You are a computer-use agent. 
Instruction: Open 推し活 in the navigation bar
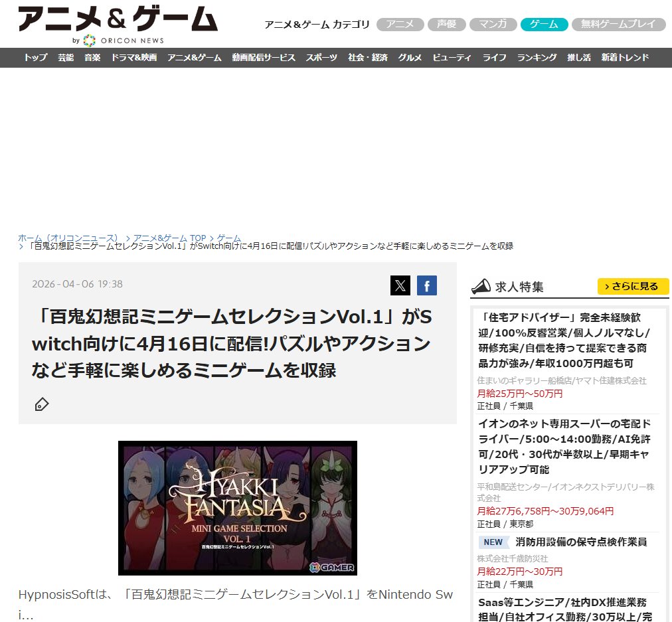(578, 57)
